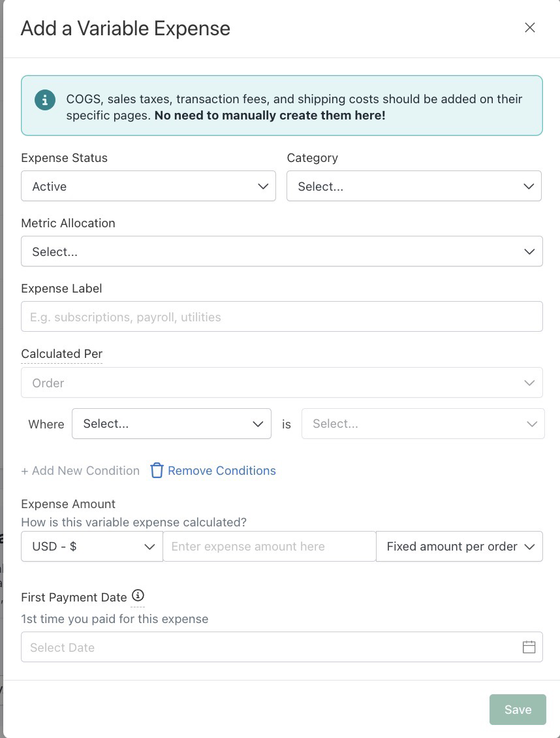
Task: Focus the Expense Label text field
Action: (x=282, y=316)
